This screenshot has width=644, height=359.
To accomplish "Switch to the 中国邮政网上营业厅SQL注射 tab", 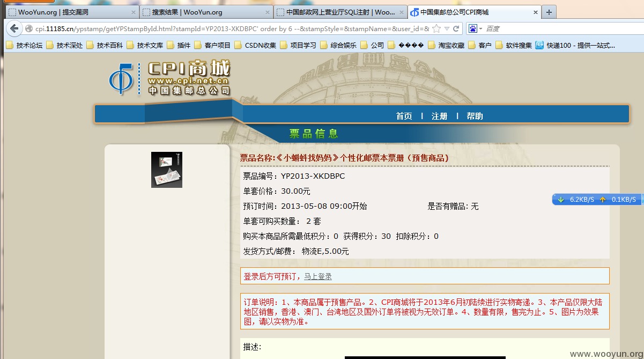I will coord(340,12).
